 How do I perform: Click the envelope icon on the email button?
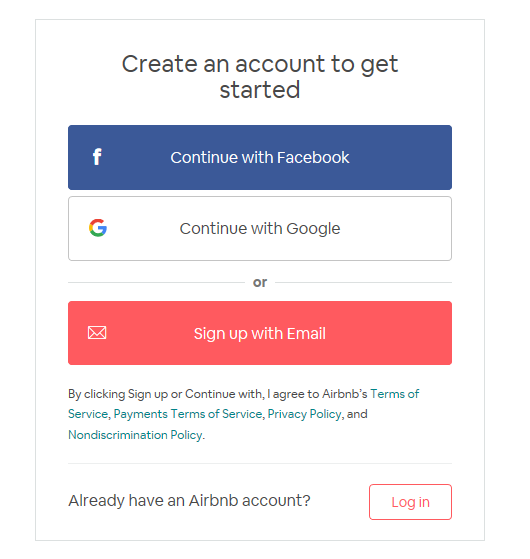click(97, 333)
